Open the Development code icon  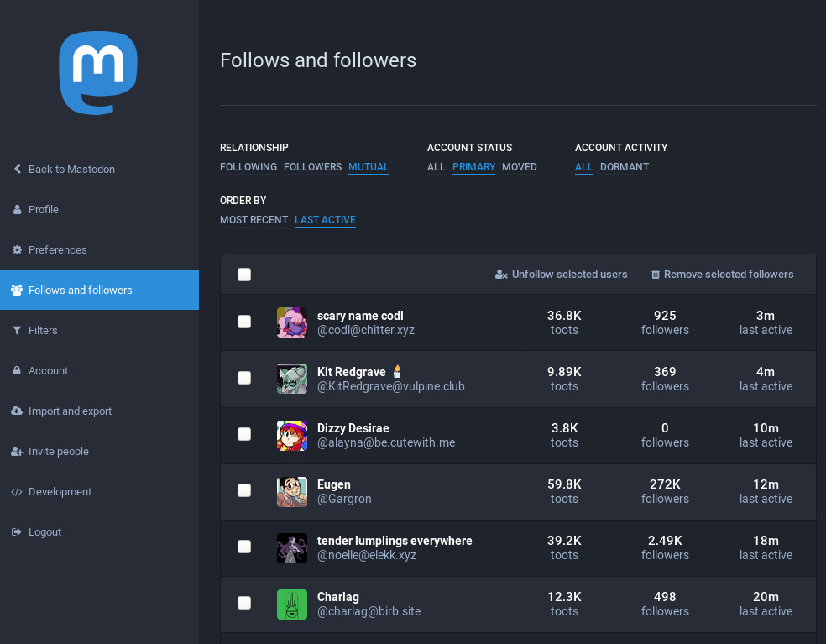pos(17,491)
